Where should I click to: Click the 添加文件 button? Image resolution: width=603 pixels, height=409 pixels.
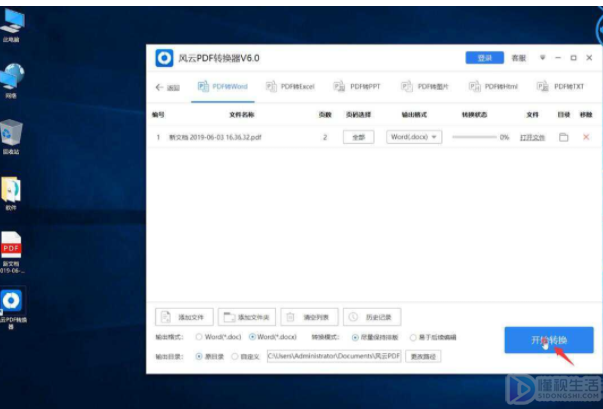click(x=184, y=317)
